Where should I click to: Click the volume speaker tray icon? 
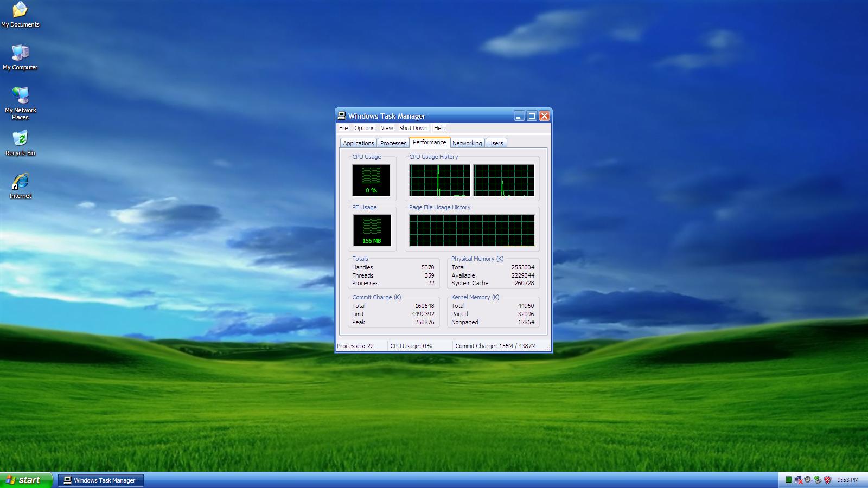tap(808, 479)
